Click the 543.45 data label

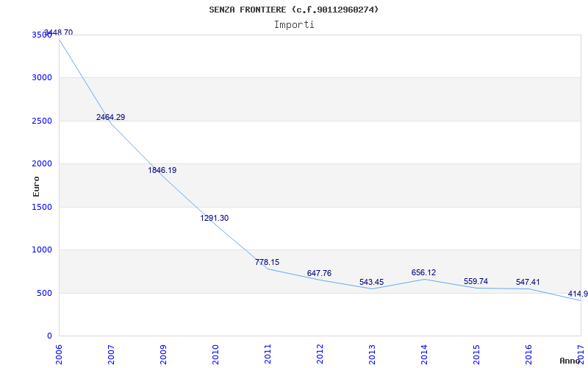(x=371, y=282)
